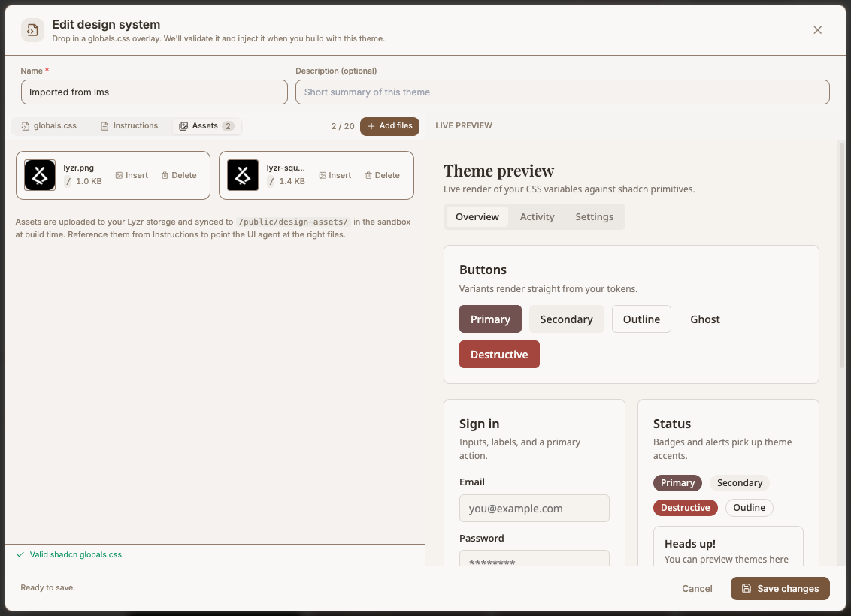The width and height of the screenshot is (851, 616).
Task: Click the lyzr-squ... thumbnail image
Action: click(243, 175)
